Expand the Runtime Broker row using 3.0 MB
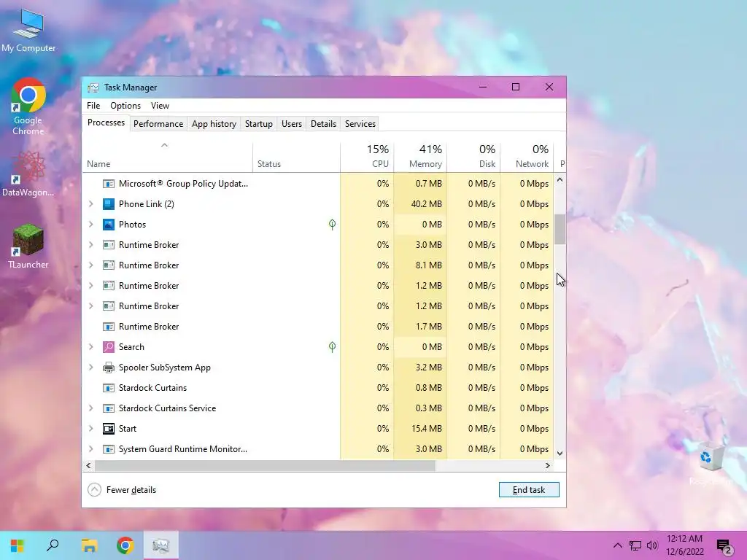The height and width of the screenshot is (560, 747). 91,245
